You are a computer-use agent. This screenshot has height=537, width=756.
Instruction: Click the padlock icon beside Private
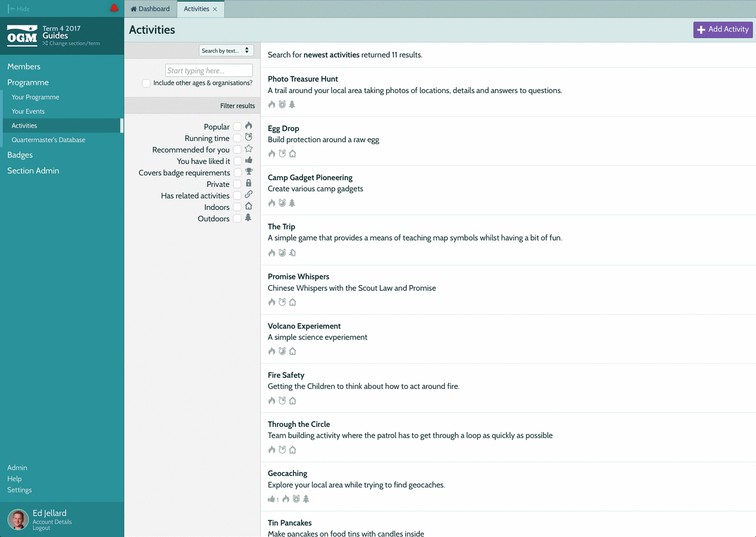point(248,184)
